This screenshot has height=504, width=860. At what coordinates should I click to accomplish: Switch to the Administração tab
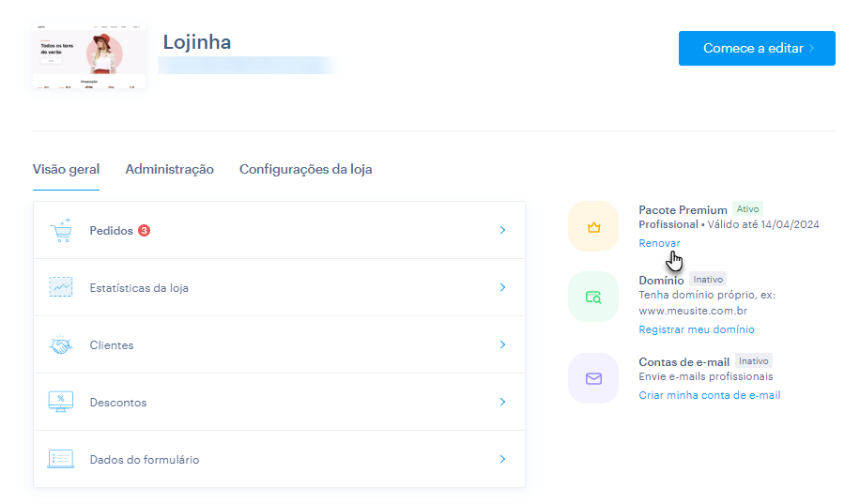[x=170, y=169]
